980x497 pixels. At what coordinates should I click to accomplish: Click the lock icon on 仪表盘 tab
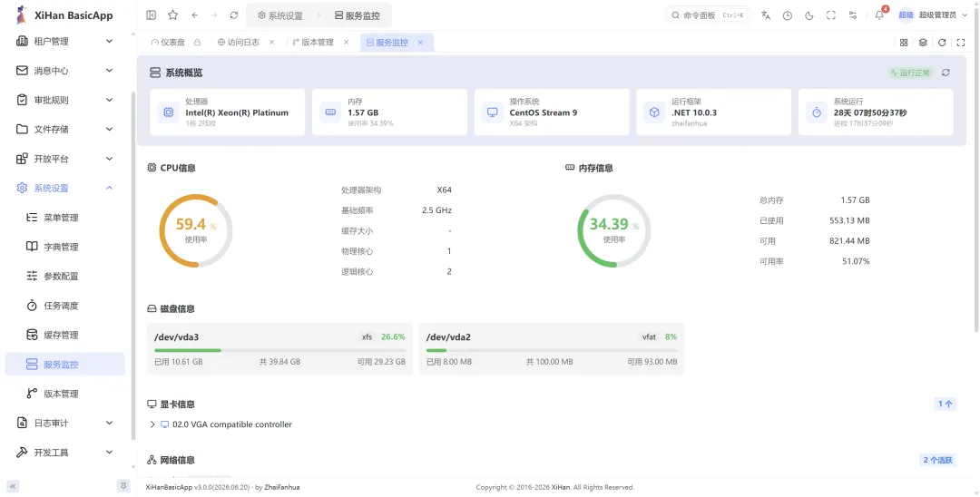(198, 43)
